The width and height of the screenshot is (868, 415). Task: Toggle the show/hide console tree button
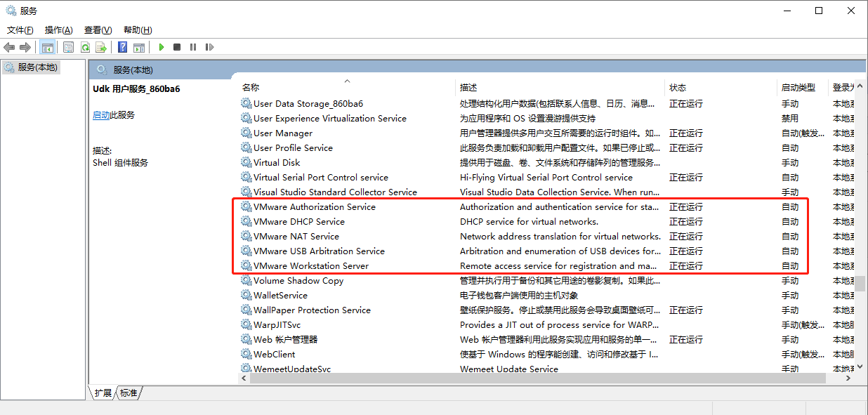point(48,47)
